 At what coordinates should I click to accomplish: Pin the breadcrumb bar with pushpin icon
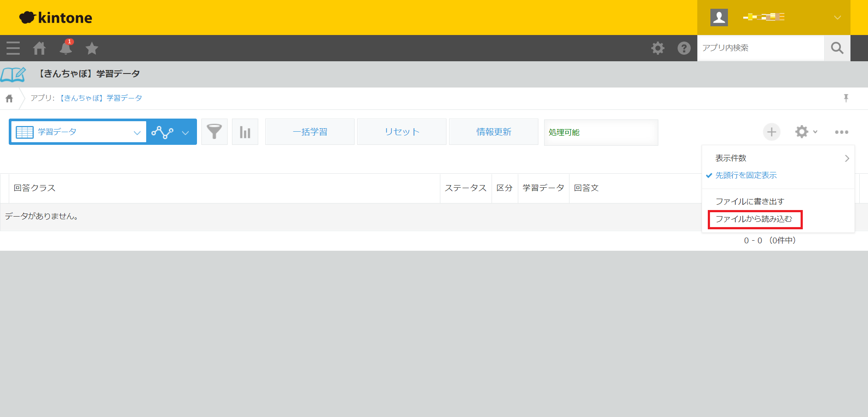click(846, 98)
